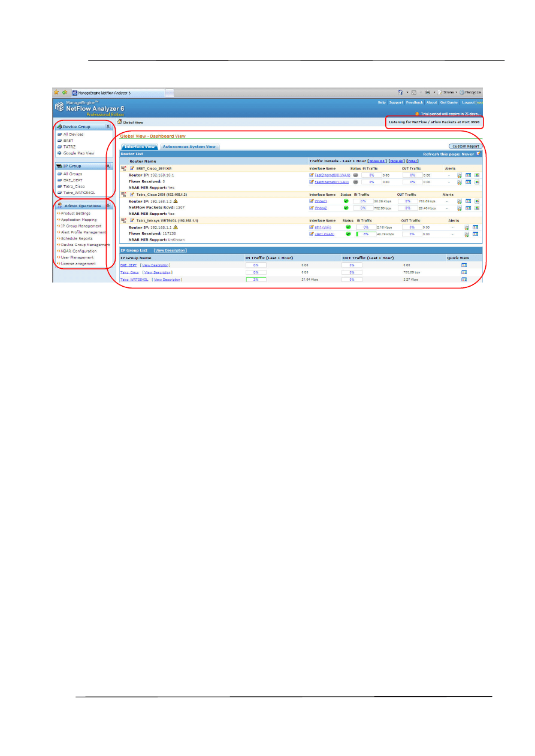The image size is (535, 756).
Task: Click the green status icon for ifIndex2
Action: click(x=346, y=208)
